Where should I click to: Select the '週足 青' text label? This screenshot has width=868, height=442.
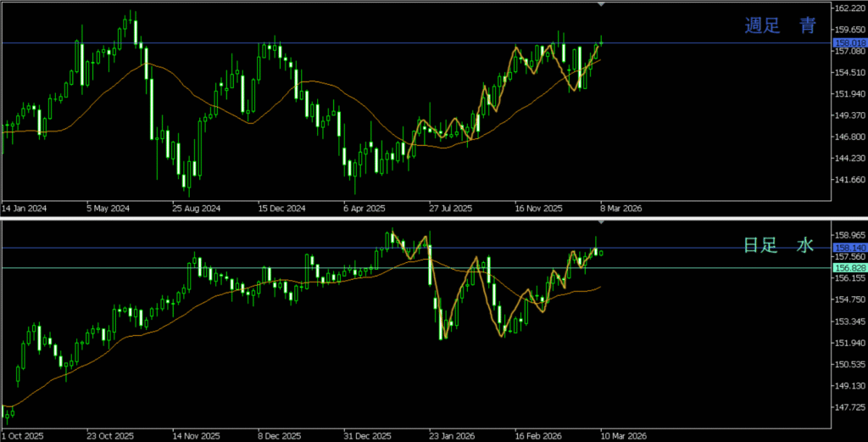779,26
